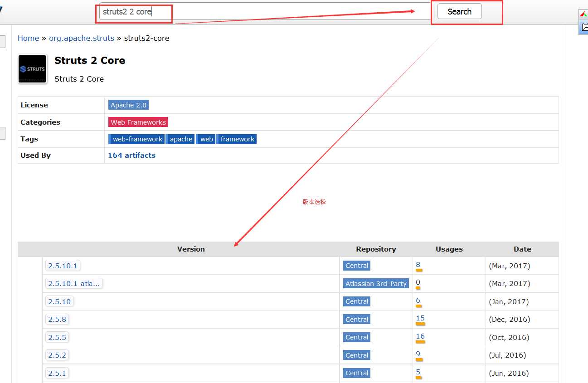Click Central repository for version 2.5.10
Screen dimensions: 588x383
357,301
